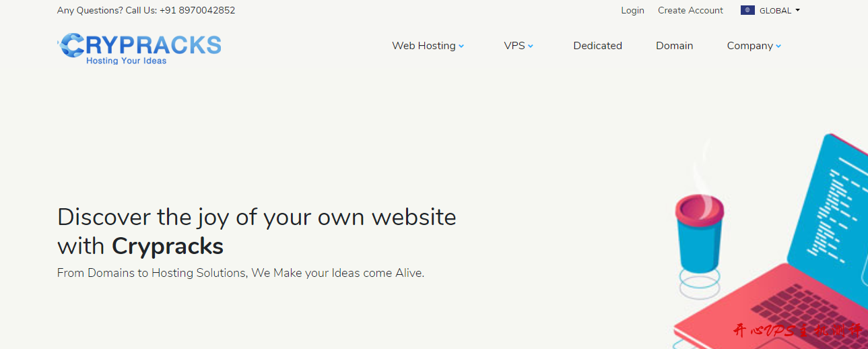Click the laptop illustration
Image resolution: width=868 pixels, height=349 pixels.
(771, 241)
